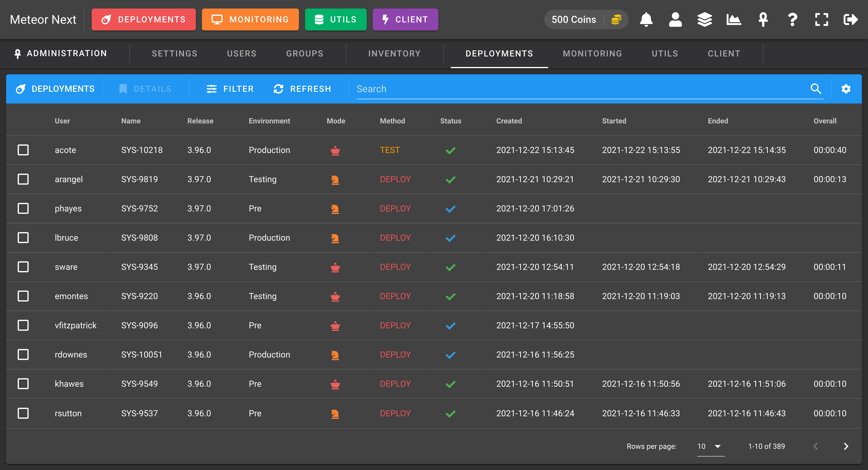This screenshot has height=470, width=868.
Task: Sort by the Overall column header
Action: pyautogui.click(x=825, y=121)
